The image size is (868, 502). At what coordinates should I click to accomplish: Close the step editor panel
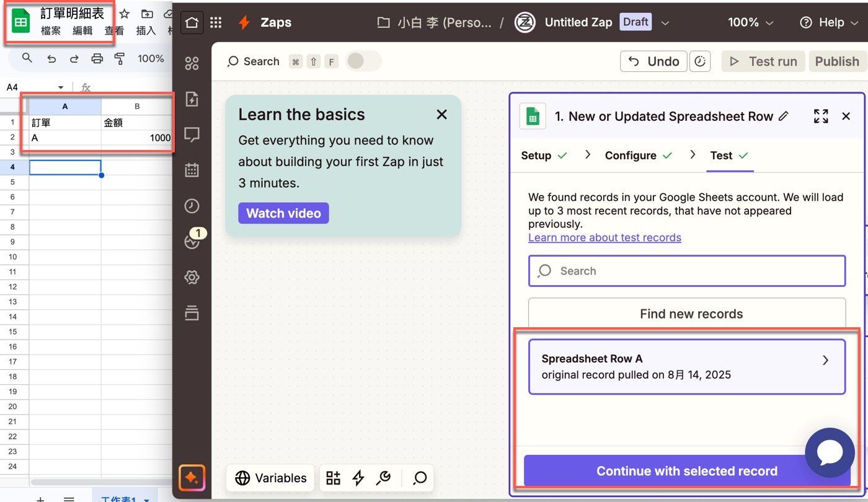click(x=846, y=116)
